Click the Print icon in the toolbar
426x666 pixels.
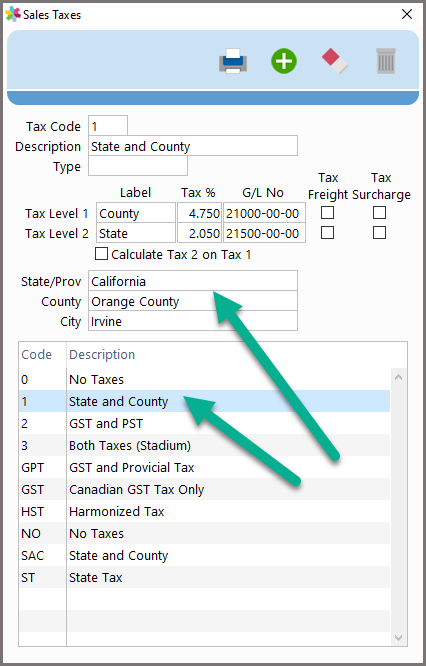click(x=233, y=61)
